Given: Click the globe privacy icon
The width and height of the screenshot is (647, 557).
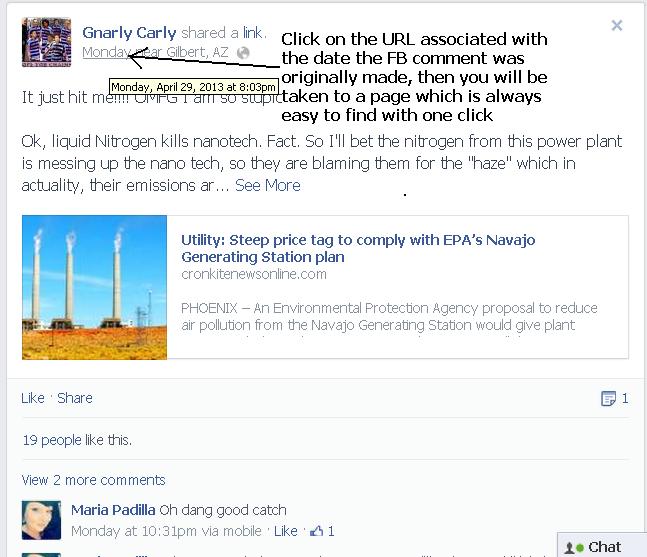Looking at the screenshot, I should pyautogui.click(x=243, y=53).
